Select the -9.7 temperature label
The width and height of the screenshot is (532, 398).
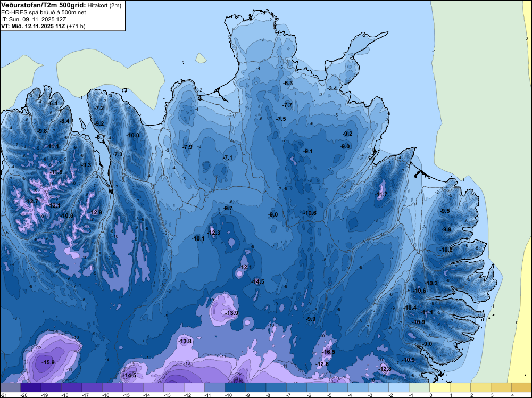click(x=228, y=208)
